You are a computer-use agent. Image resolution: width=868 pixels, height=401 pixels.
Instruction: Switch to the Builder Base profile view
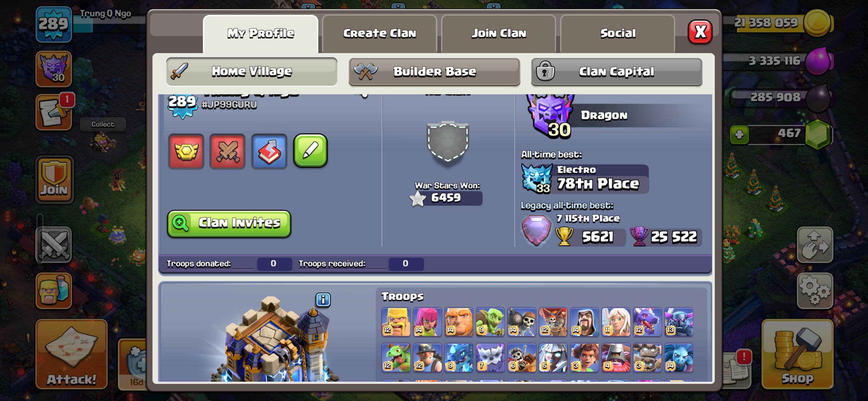pos(434,72)
